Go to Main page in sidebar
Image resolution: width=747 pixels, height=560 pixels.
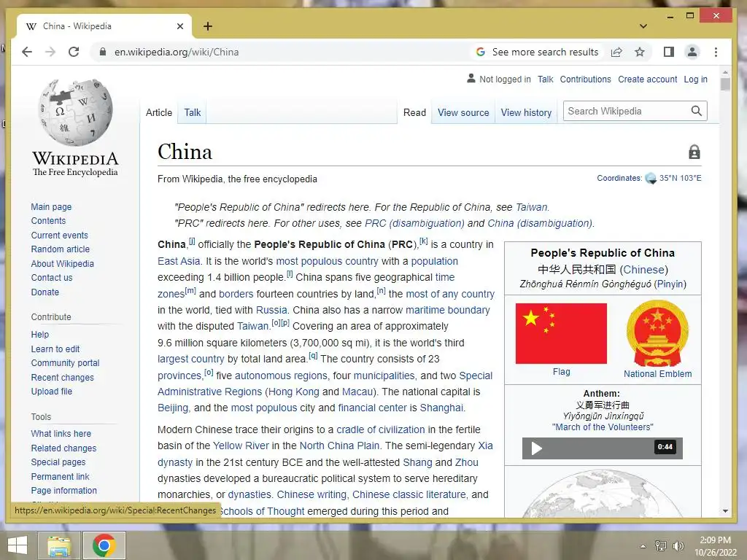tap(51, 206)
